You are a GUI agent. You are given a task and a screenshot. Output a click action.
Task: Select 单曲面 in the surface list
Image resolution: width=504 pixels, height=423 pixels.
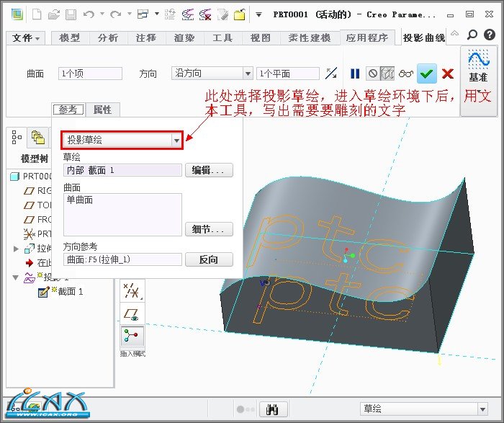pyautogui.click(x=80, y=200)
